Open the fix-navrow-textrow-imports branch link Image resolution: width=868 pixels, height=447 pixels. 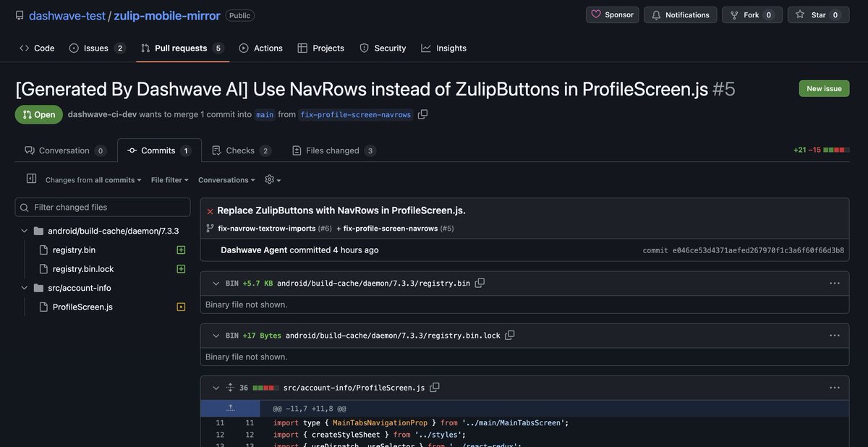pos(267,229)
